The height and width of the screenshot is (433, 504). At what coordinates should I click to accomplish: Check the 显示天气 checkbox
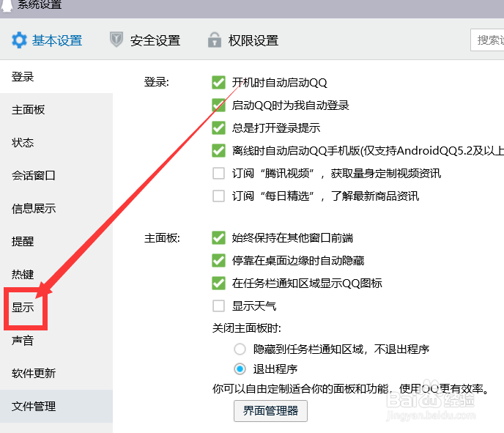tap(218, 306)
